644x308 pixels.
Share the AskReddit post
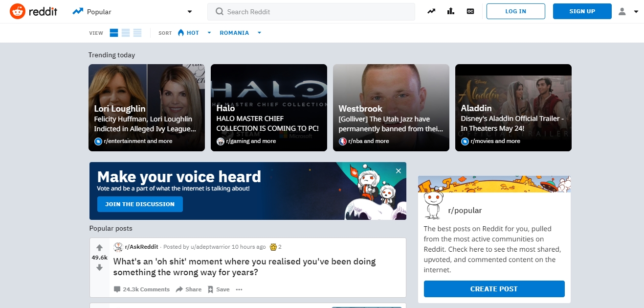click(189, 289)
